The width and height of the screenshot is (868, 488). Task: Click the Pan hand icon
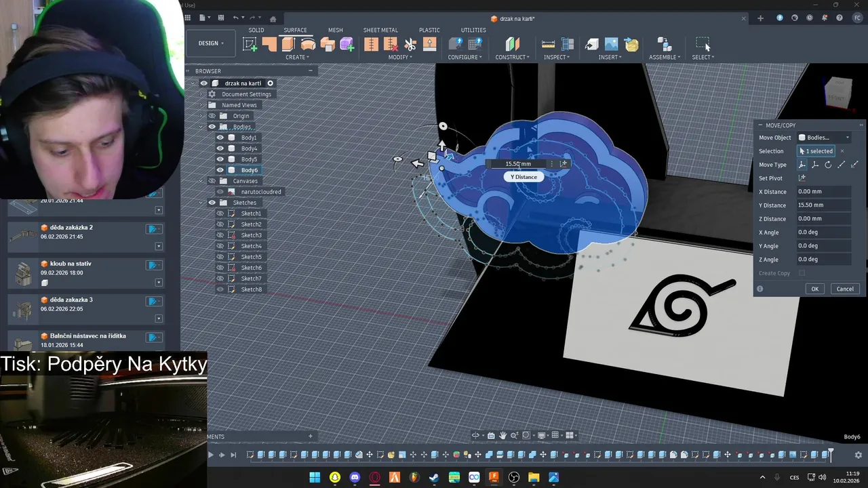502,436
